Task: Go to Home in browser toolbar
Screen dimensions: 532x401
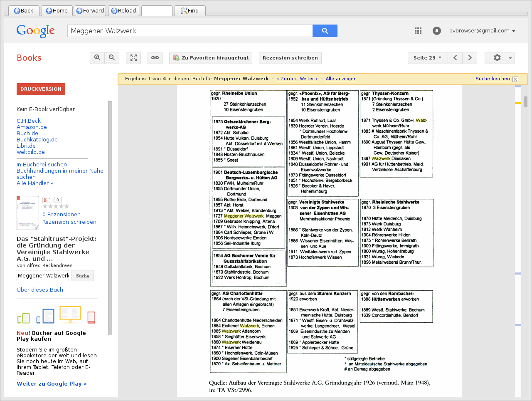Action: (57, 10)
